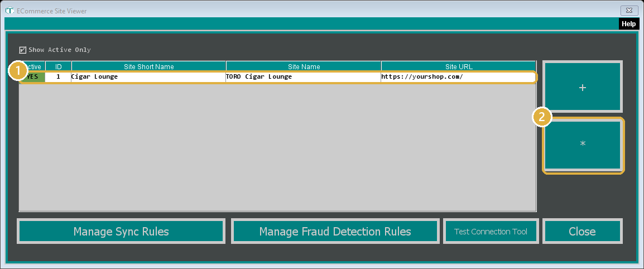
Task: Click the ECommerce Site Viewer title icon
Action: point(9,11)
